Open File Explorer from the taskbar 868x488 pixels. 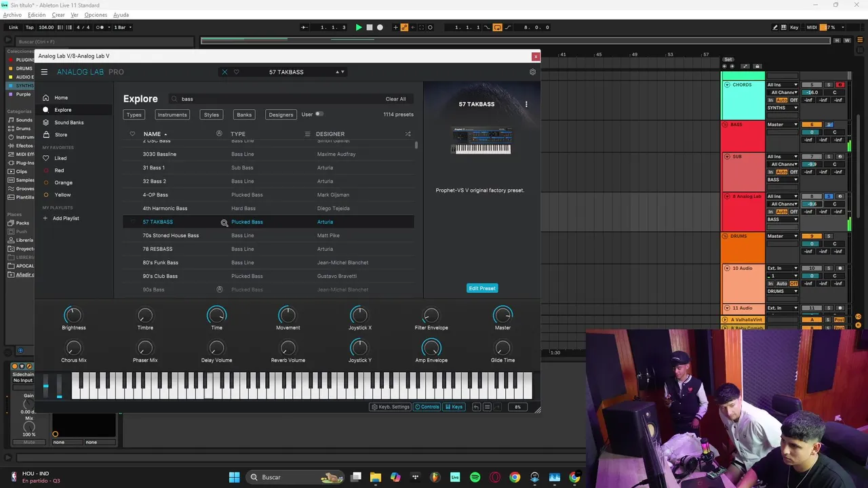376,477
